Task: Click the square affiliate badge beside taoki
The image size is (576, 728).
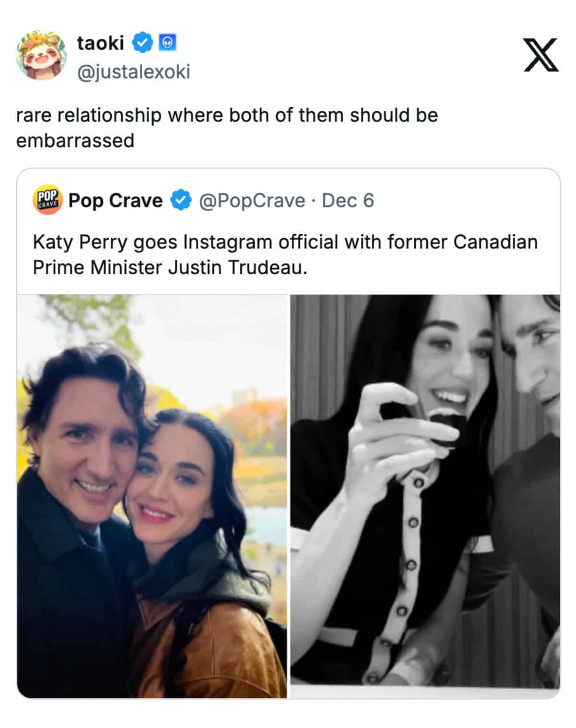Action: click(167, 43)
